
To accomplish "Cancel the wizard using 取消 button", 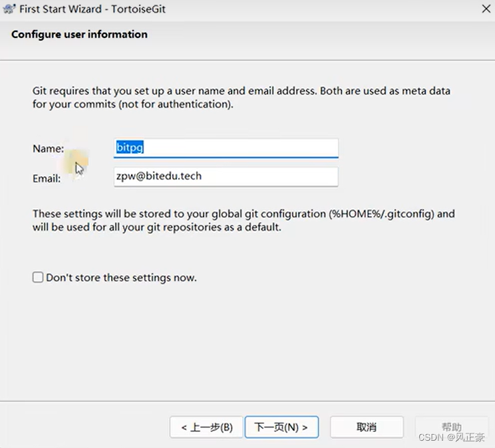I will (367, 427).
